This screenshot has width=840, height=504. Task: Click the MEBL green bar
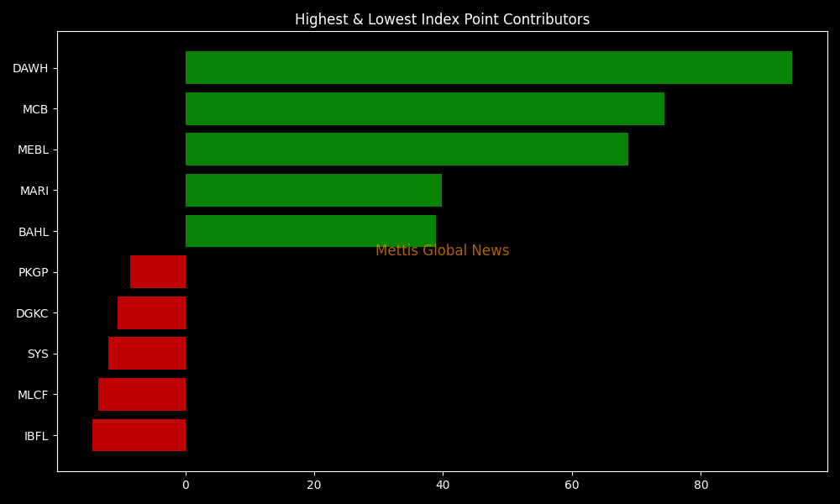coord(407,150)
